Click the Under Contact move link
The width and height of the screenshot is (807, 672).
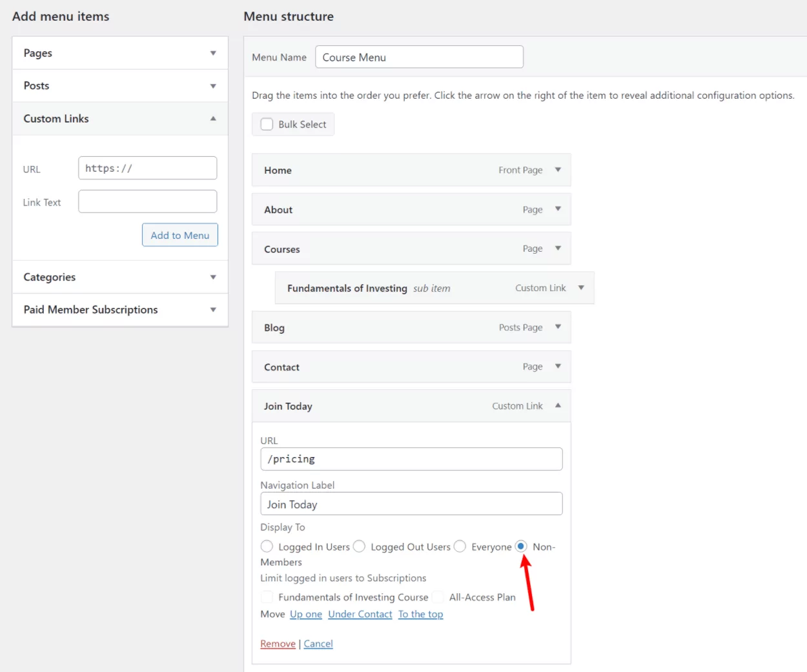coord(360,614)
